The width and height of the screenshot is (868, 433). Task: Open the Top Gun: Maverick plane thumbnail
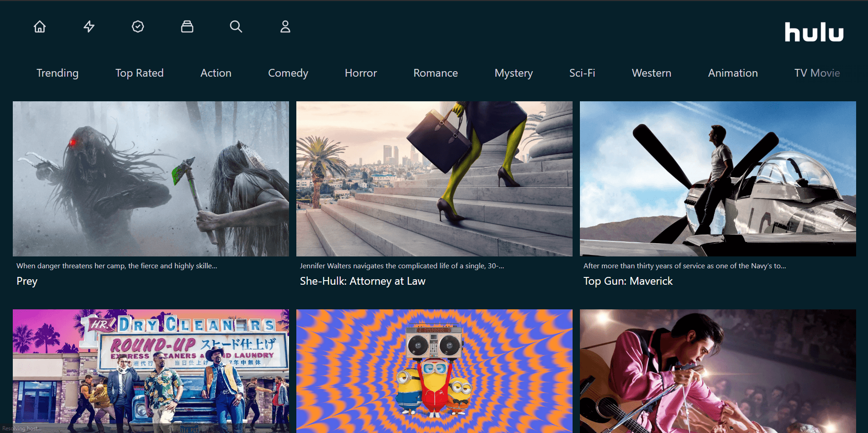718,179
